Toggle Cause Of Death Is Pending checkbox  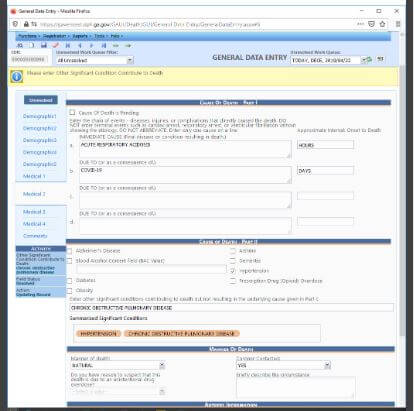(72, 112)
